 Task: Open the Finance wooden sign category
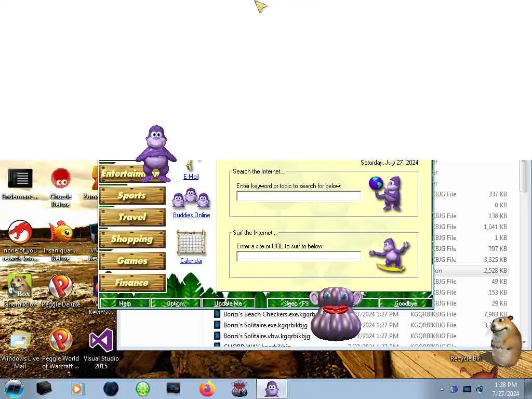(x=132, y=282)
